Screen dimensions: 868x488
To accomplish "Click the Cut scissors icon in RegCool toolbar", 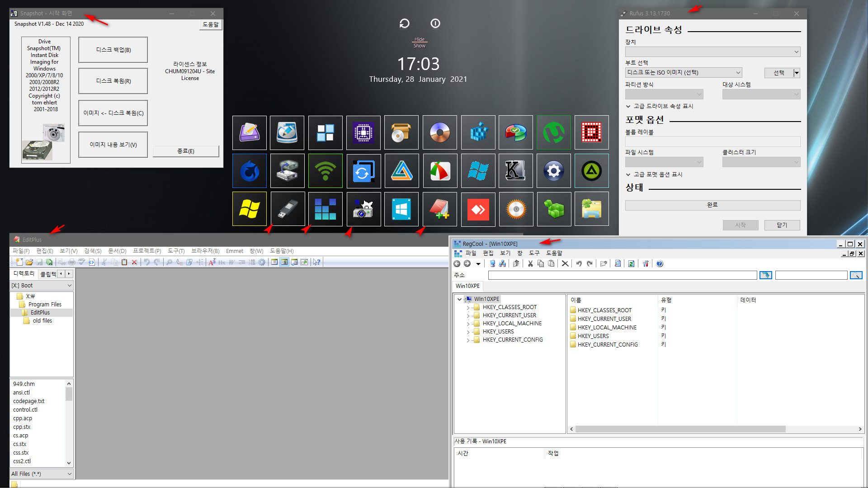I will (x=530, y=264).
